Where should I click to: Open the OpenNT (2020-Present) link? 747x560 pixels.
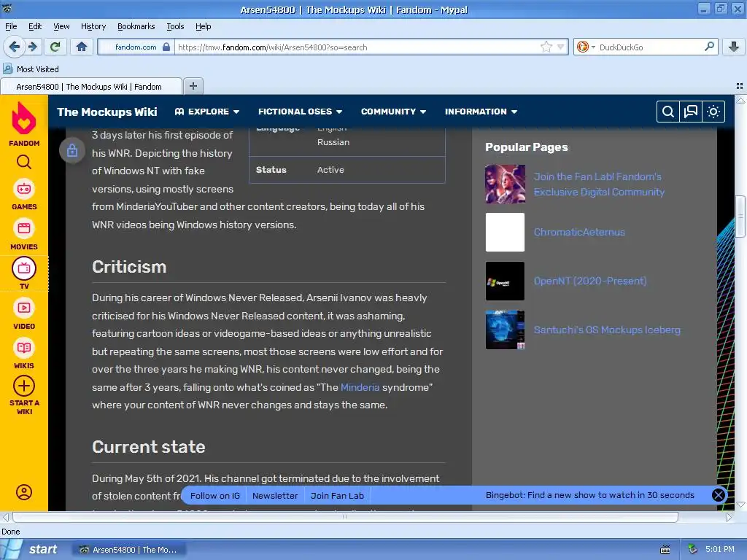[589, 281]
